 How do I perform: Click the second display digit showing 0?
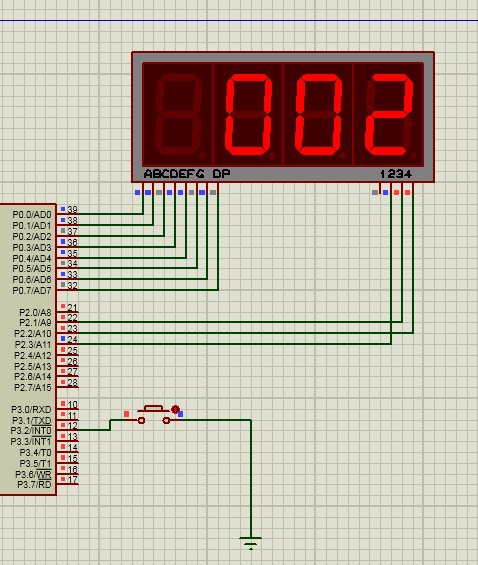pyautogui.click(x=248, y=114)
